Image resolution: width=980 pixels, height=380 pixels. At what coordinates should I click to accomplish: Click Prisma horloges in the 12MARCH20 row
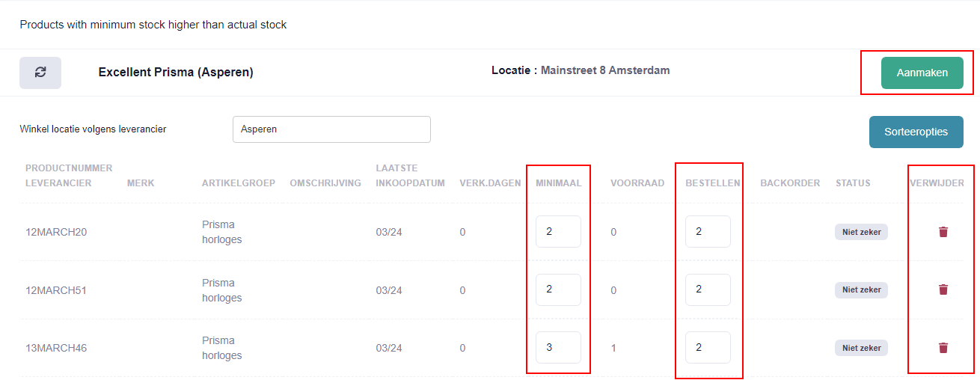click(222, 232)
